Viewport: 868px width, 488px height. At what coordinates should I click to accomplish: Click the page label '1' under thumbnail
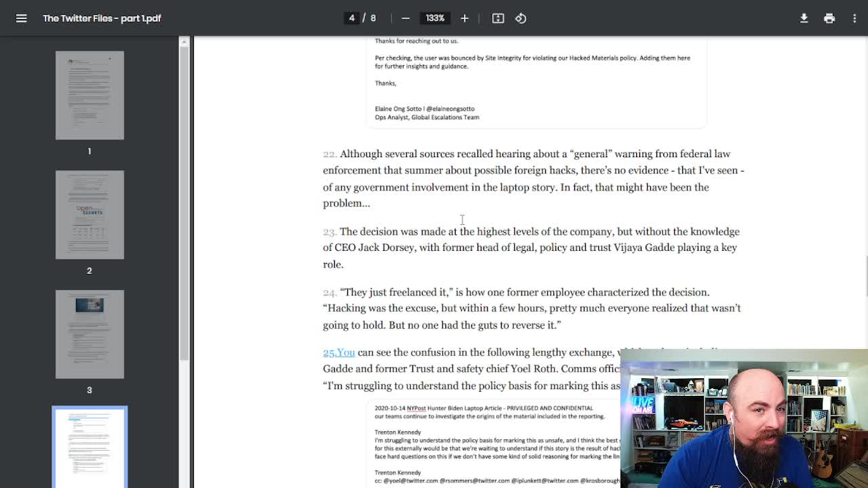[x=89, y=151]
